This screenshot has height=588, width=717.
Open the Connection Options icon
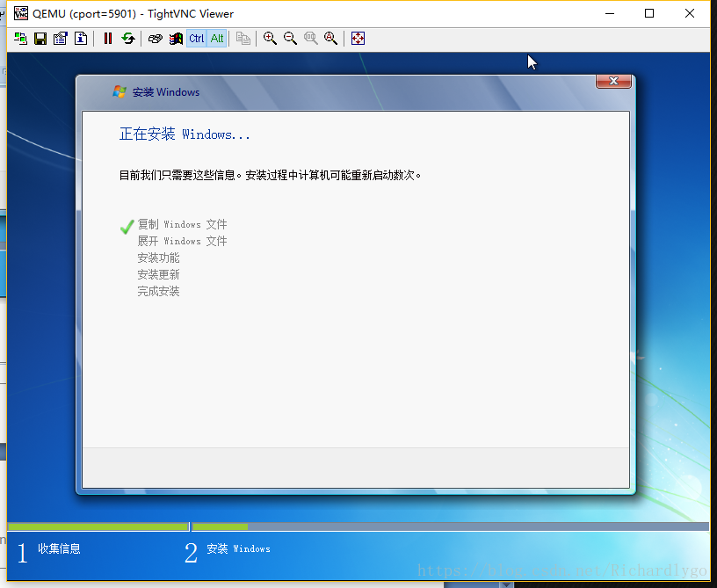[x=61, y=39]
